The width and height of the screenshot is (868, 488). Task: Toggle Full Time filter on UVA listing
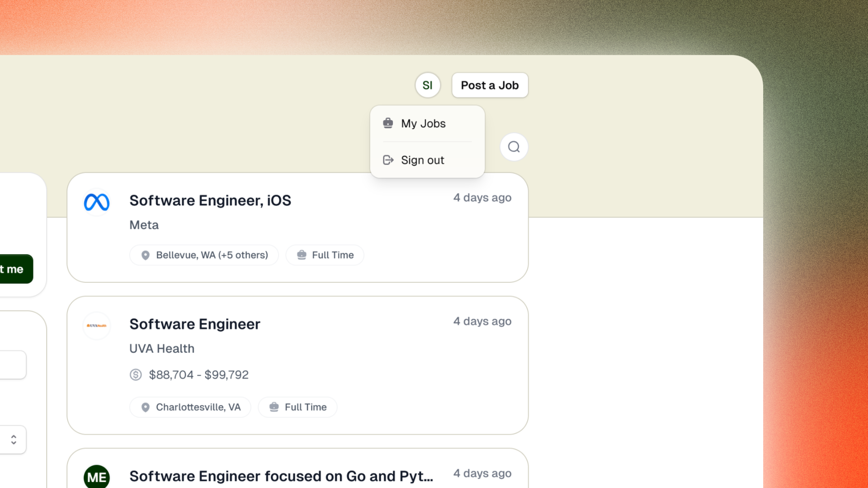297,407
